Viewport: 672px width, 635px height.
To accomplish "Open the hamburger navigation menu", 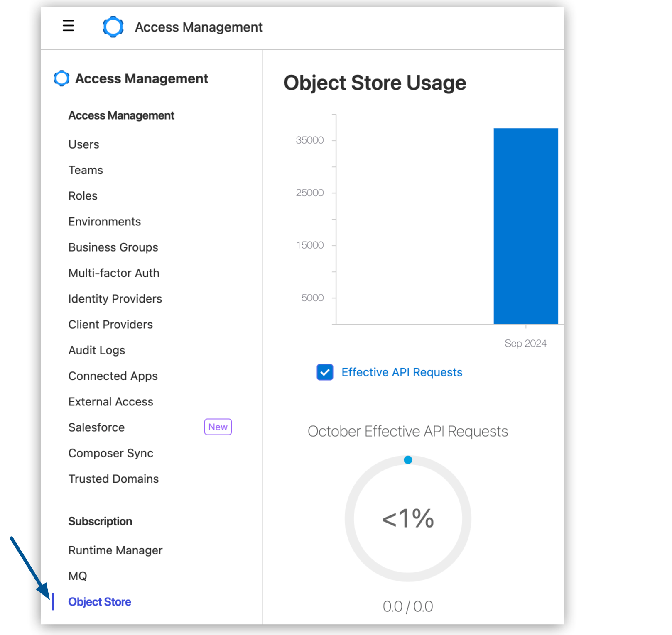I will (x=68, y=26).
